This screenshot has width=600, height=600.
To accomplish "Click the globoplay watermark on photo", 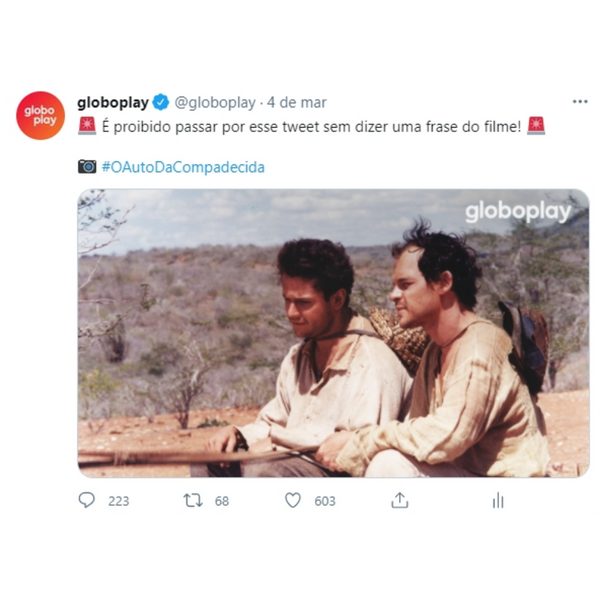I will click(518, 212).
